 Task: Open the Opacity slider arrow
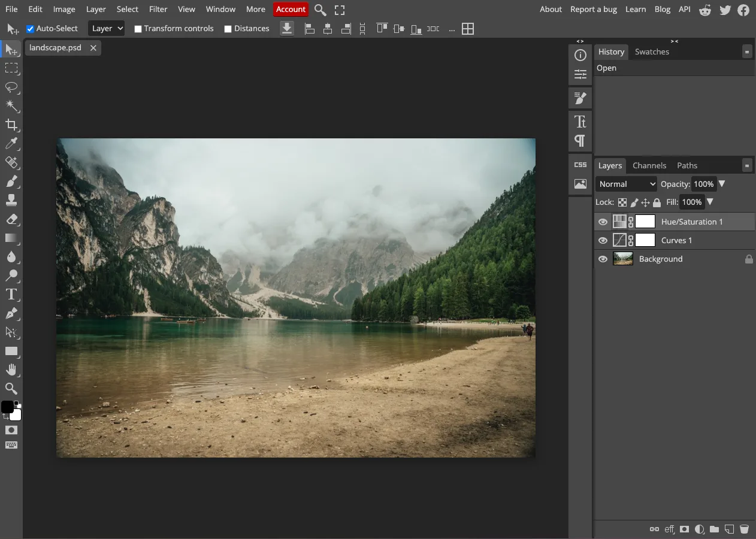coord(721,184)
